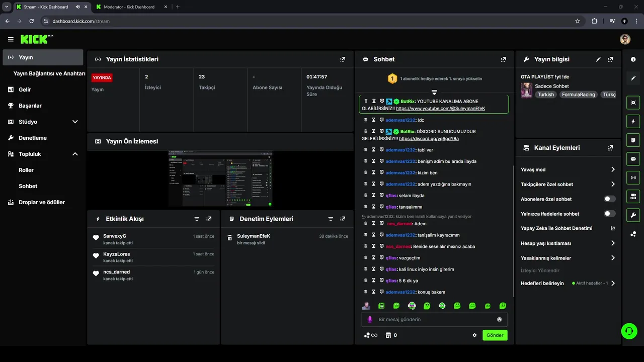Click the three-dots cluster icon in right sidebar
The width and height of the screenshot is (644, 362).
tap(633, 234)
